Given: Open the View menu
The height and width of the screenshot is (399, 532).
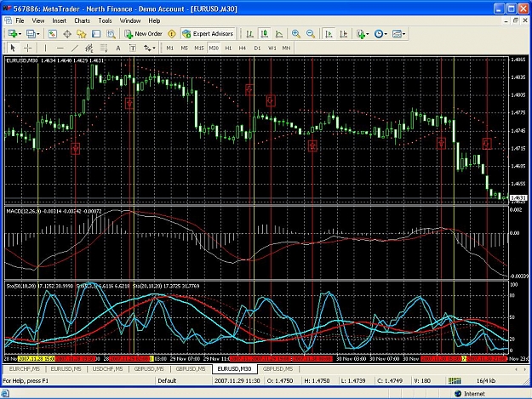Looking at the screenshot, I should click(x=38, y=20).
